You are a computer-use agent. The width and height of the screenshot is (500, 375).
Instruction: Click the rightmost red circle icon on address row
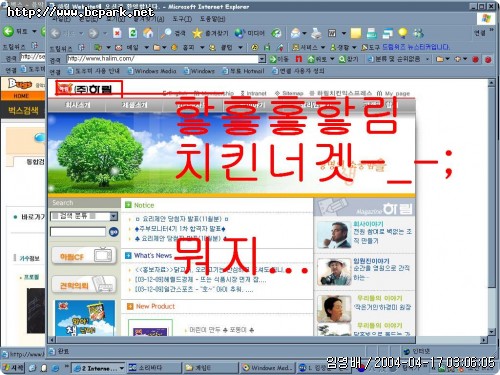488,59
